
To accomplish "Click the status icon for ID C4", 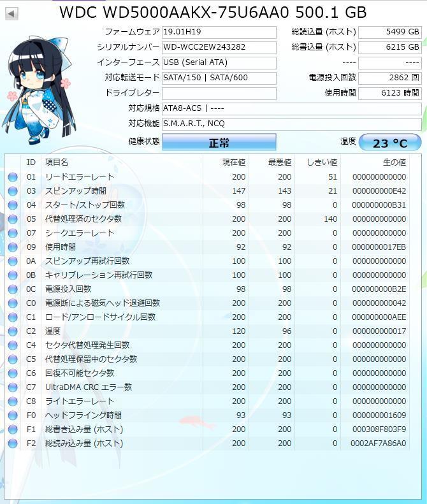I will click(13, 345).
